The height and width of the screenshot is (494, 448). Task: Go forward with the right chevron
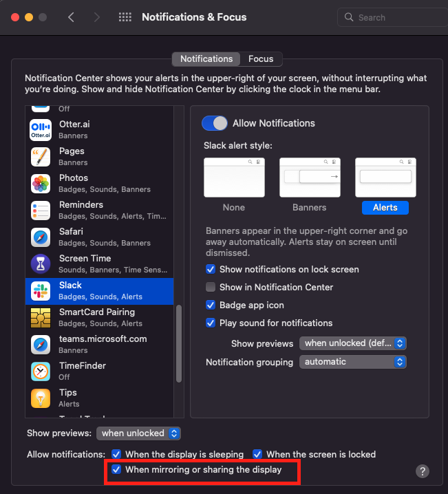click(x=96, y=17)
